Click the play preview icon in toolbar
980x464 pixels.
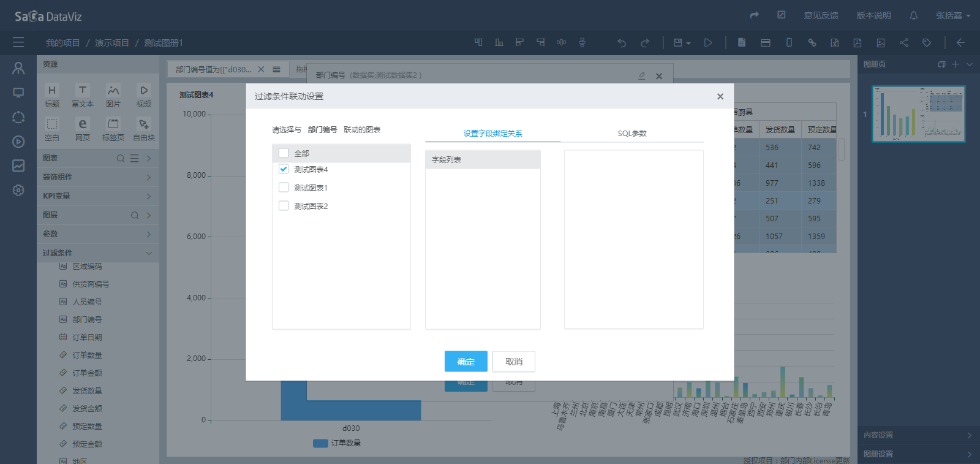(x=708, y=43)
